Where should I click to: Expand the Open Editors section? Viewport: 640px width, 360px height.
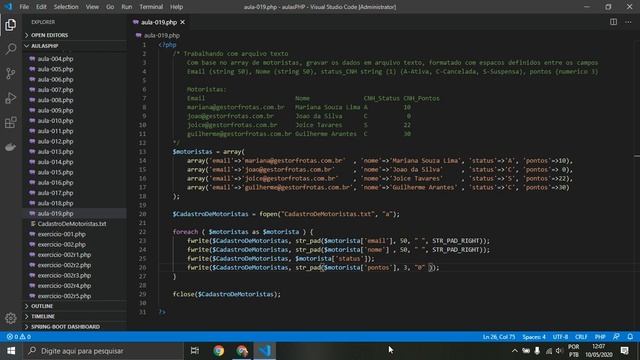[75, 35]
